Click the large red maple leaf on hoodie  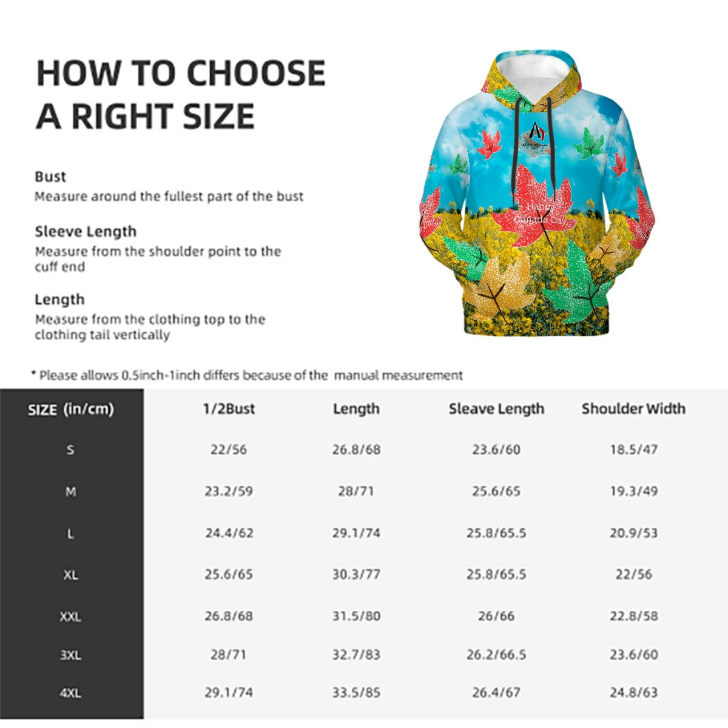[x=535, y=209]
